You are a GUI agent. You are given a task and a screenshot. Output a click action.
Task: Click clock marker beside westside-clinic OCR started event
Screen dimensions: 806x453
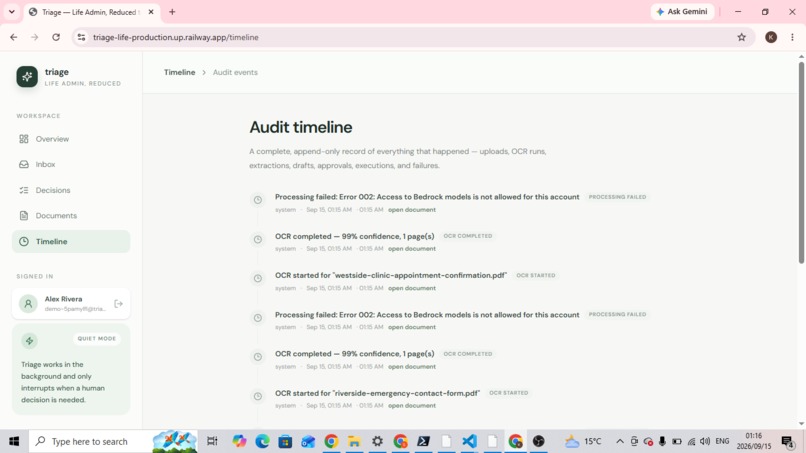pos(258,279)
